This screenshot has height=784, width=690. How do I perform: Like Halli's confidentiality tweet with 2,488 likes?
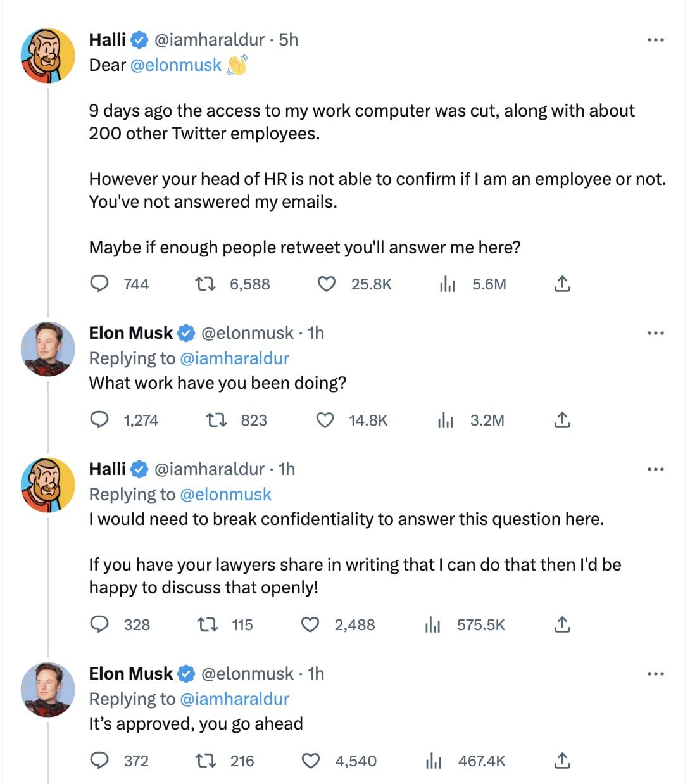point(310,625)
